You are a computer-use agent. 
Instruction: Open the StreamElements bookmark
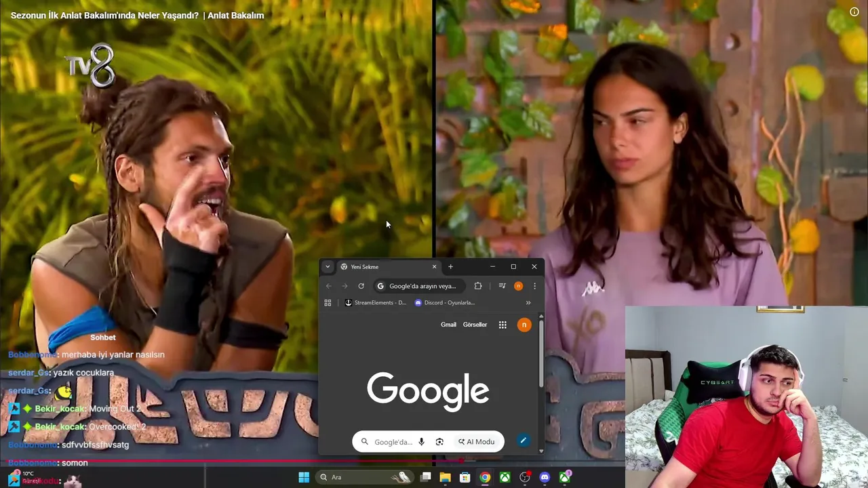click(375, 303)
